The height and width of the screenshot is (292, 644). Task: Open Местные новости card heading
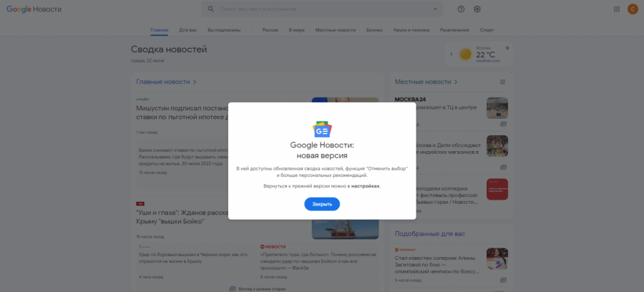tap(426, 82)
